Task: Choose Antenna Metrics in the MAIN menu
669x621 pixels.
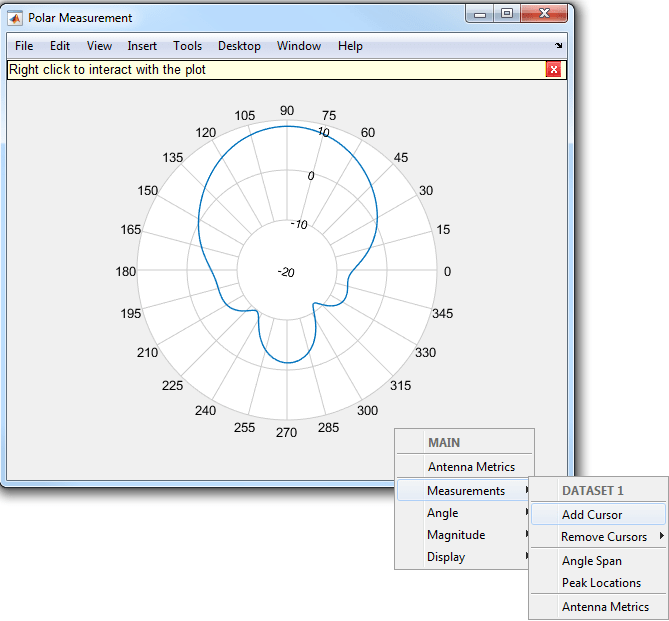Action: coord(465,466)
